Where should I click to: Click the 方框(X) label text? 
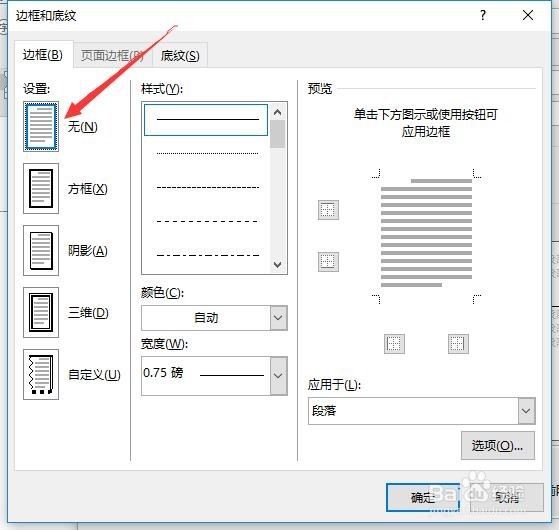click(x=88, y=189)
